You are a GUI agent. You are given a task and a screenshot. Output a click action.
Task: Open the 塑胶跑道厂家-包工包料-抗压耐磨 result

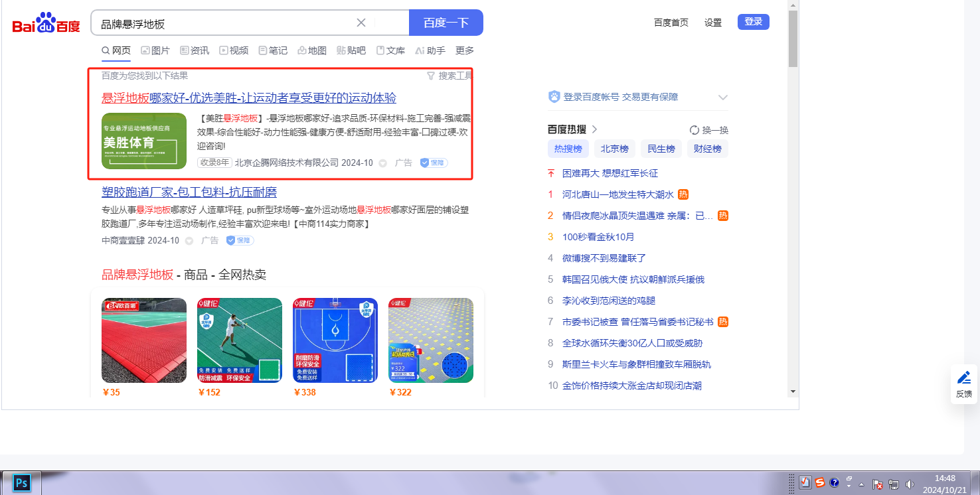pos(189,192)
